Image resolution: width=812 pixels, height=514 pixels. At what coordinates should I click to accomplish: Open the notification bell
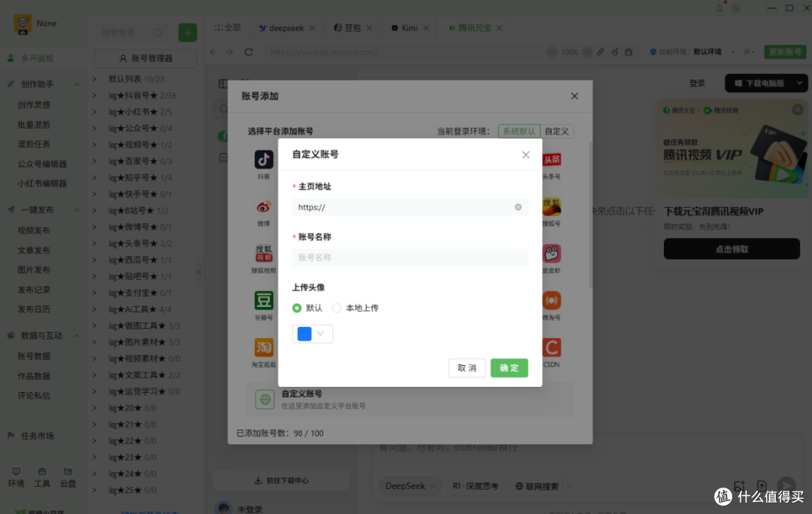coord(720,8)
